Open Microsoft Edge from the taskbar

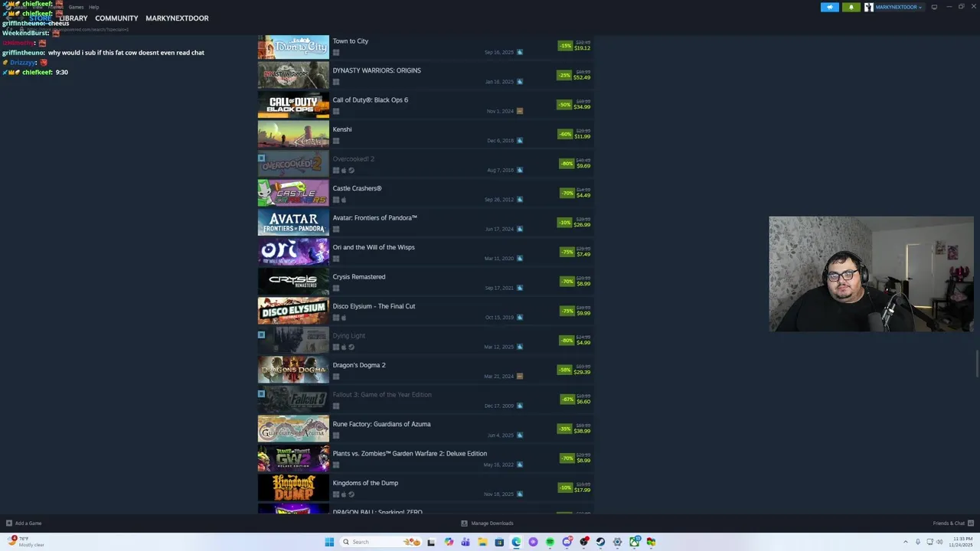coord(516,542)
